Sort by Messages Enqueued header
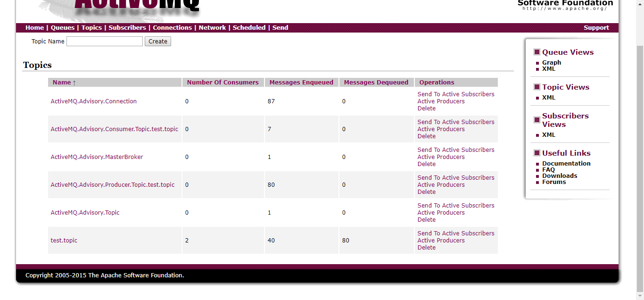 pos(301,83)
